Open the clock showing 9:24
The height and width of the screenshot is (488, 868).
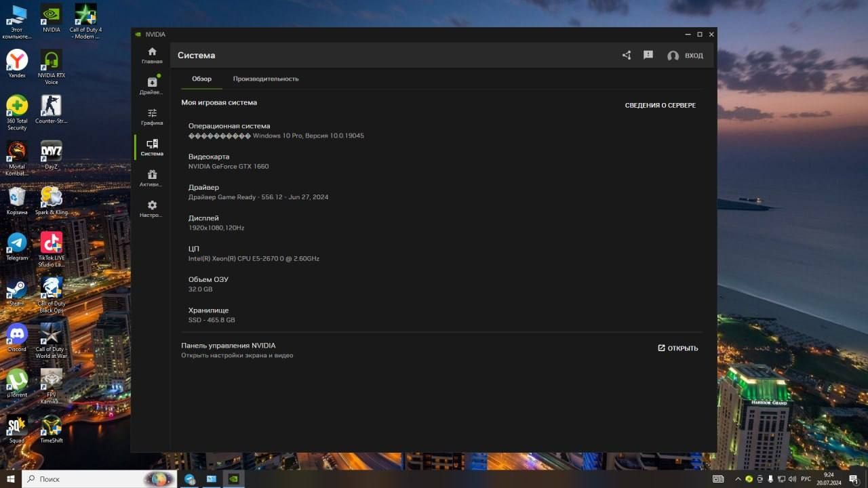[829, 479]
